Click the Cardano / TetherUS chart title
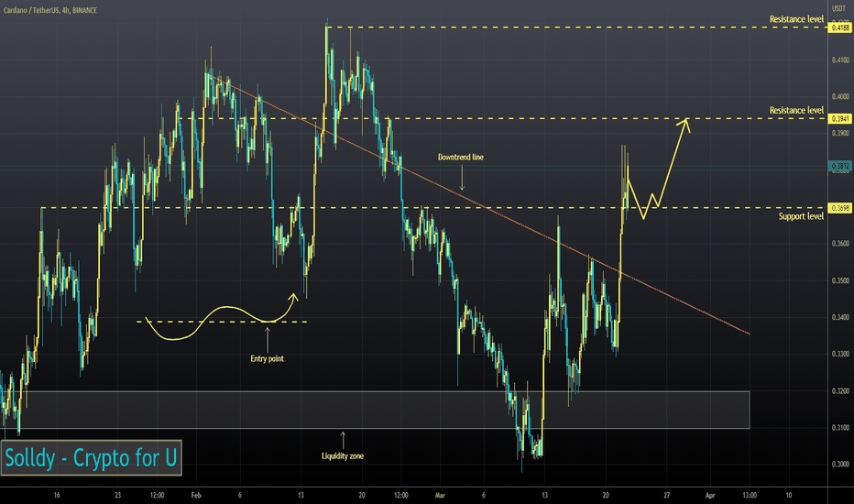Viewport: 854px width, 504px height. point(50,10)
